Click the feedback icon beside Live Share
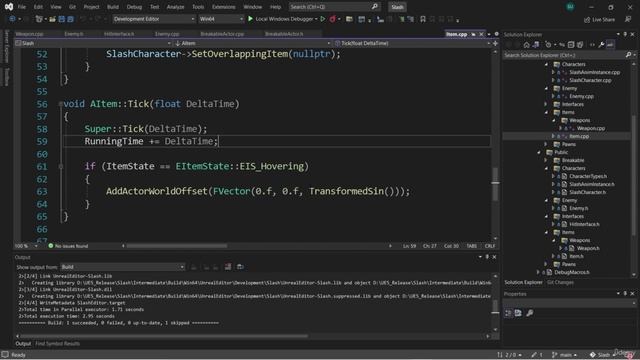 pos(628,19)
